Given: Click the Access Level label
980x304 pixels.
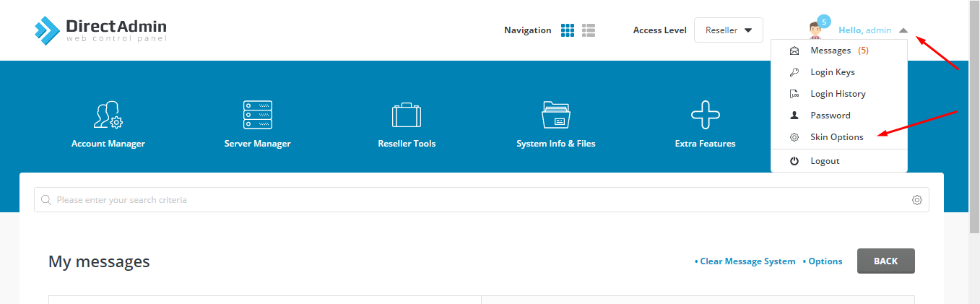Looking at the screenshot, I should point(660,30).
